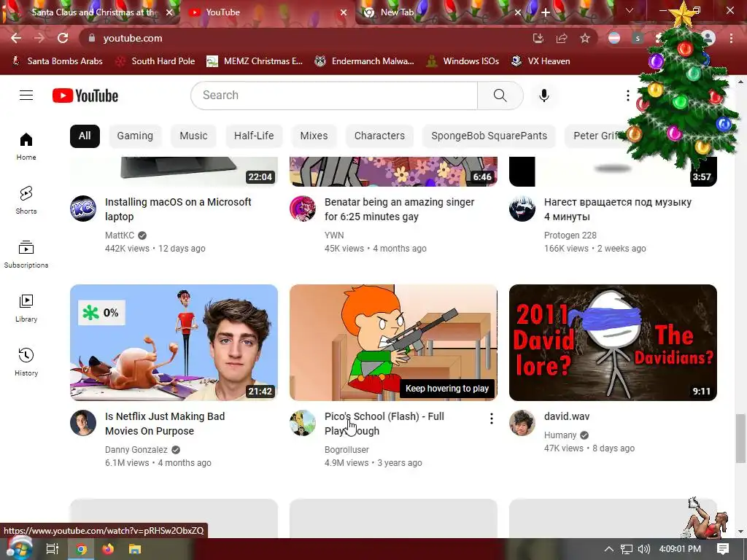
Task: Click the address bar showing youtube.com
Action: point(305,38)
